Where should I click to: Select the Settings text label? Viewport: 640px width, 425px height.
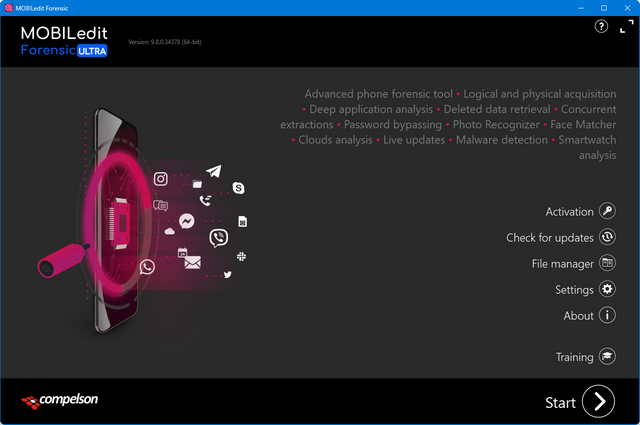574,290
